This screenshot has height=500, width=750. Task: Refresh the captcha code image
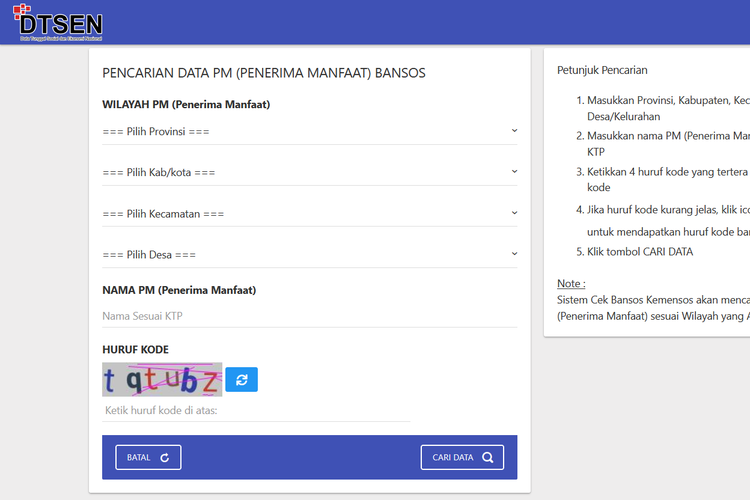pos(241,379)
